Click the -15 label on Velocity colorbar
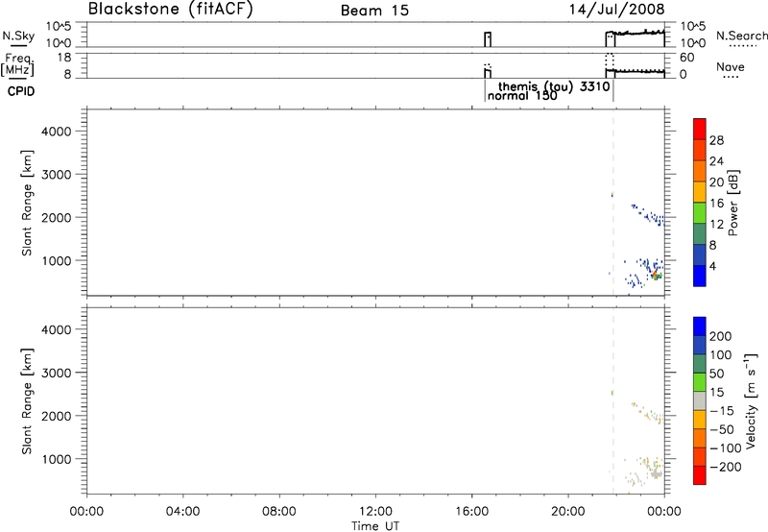Screen dimensions: 768x532 (722, 411)
